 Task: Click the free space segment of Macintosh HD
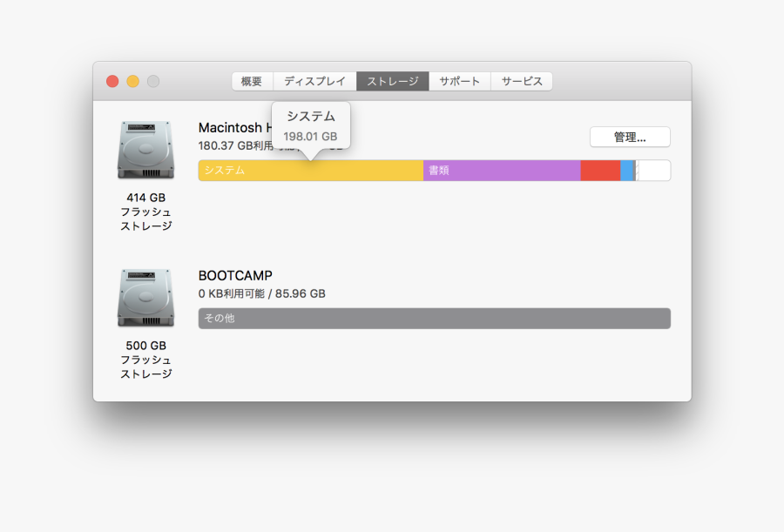coord(652,171)
